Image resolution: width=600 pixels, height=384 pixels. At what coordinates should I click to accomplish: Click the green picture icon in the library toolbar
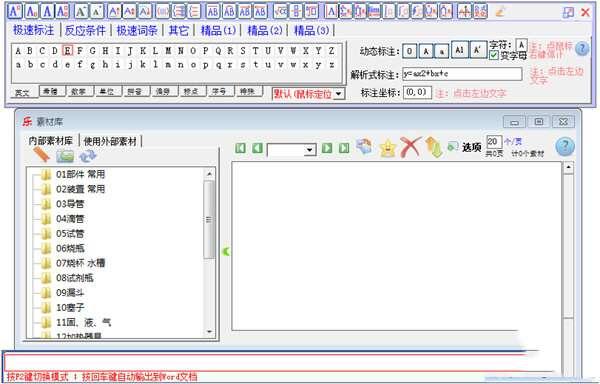[x=65, y=156]
